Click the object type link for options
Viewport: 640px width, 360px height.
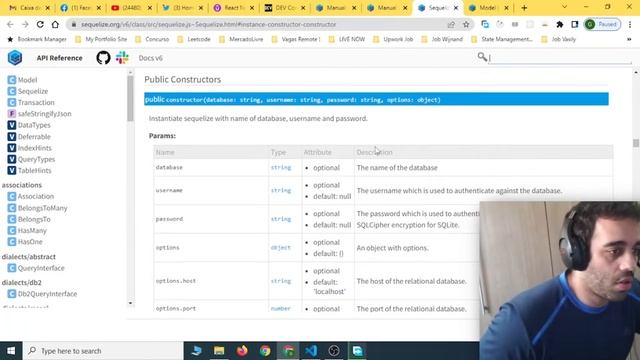tap(280, 248)
